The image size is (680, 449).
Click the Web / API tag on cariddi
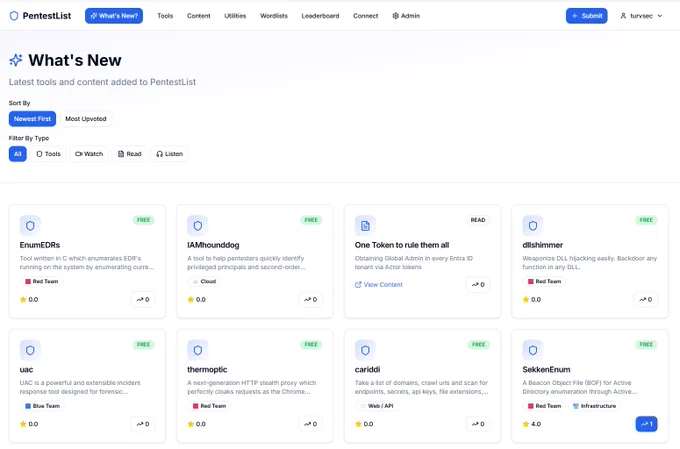point(377,406)
